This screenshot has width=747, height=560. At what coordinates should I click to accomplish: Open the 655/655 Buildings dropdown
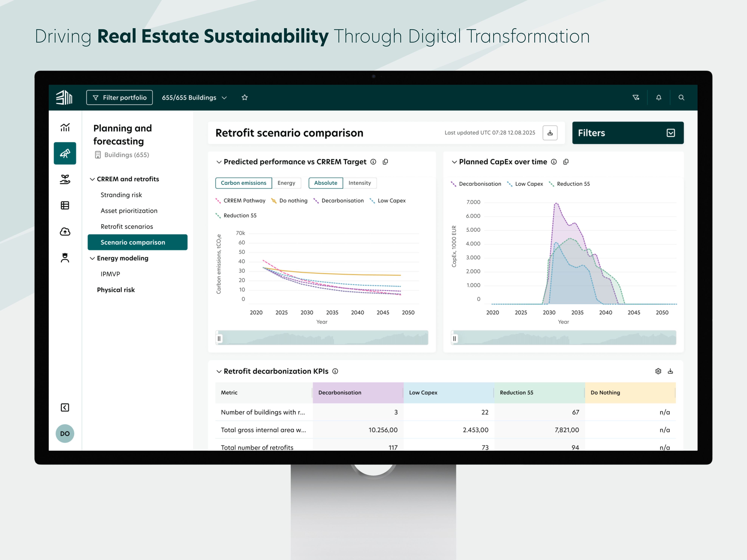[194, 98]
